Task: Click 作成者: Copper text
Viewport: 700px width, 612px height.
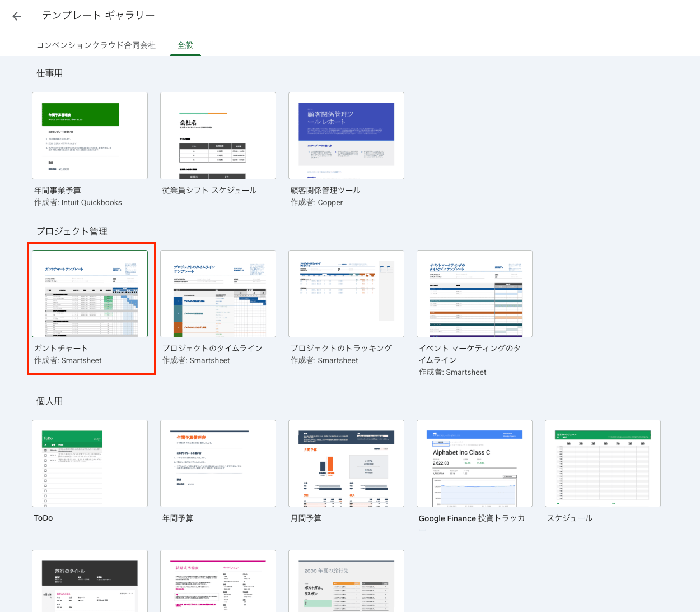Action: click(316, 202)
